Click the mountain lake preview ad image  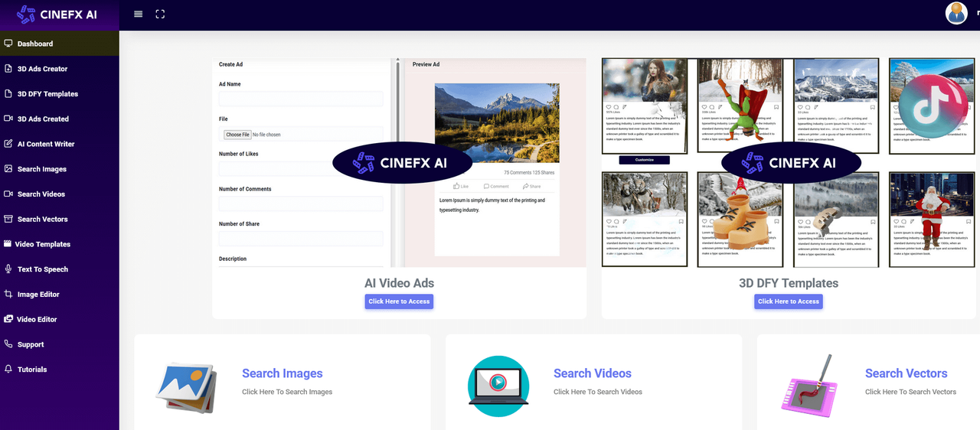497,123
